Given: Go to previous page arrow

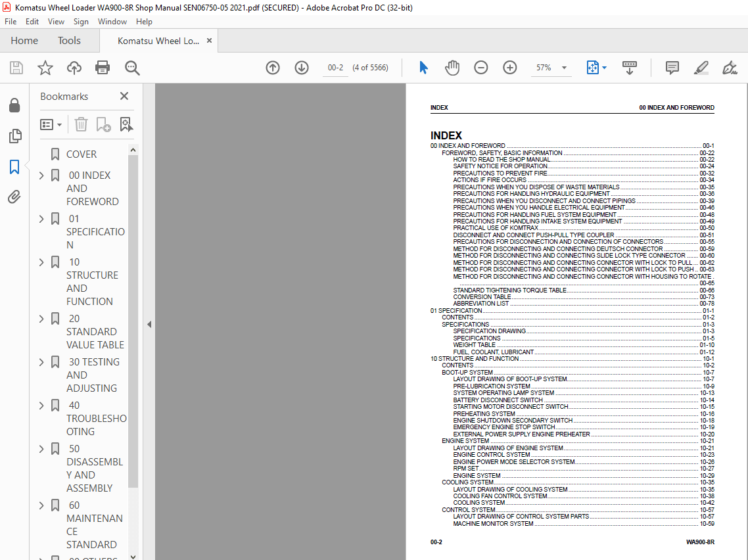Looking at the screenshot, I should [273, 68].
